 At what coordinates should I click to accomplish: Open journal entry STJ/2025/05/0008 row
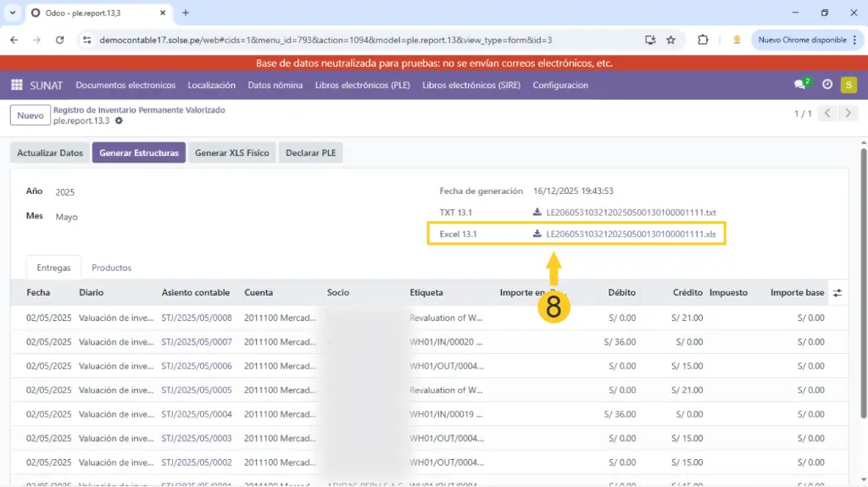tap(196, 318)
